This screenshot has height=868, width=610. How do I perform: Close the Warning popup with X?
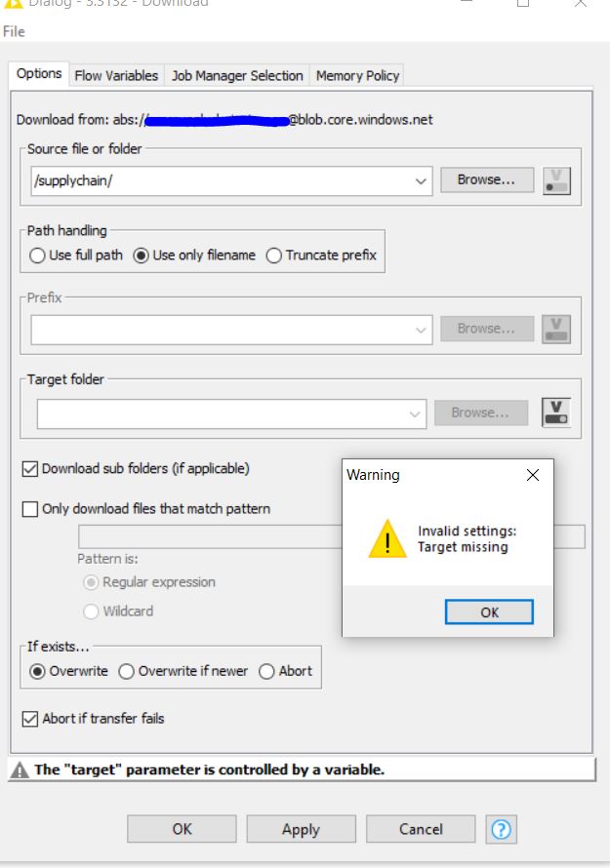click(533, 475)
